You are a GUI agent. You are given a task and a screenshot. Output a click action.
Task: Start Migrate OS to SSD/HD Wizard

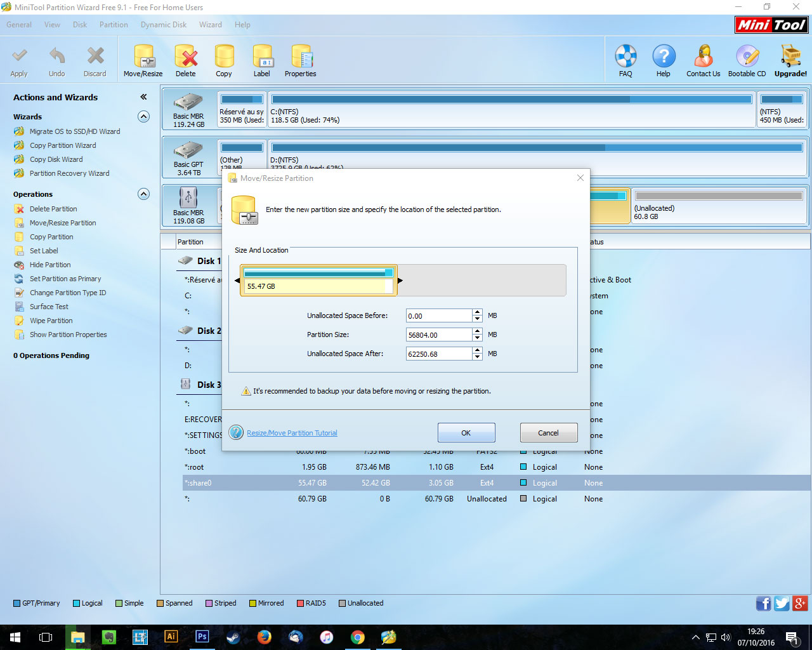[75, 131]
